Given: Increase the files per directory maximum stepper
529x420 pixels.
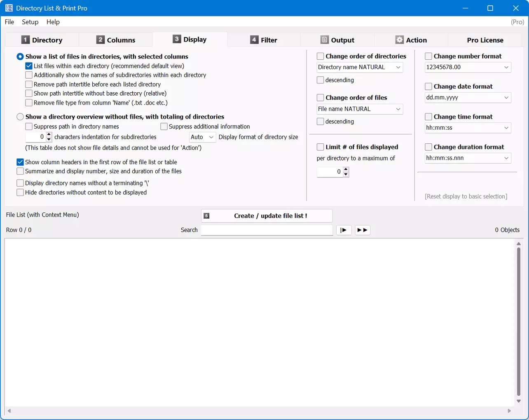Looking at the screenshot, I should pyautogui.click(x=346, y=169).
